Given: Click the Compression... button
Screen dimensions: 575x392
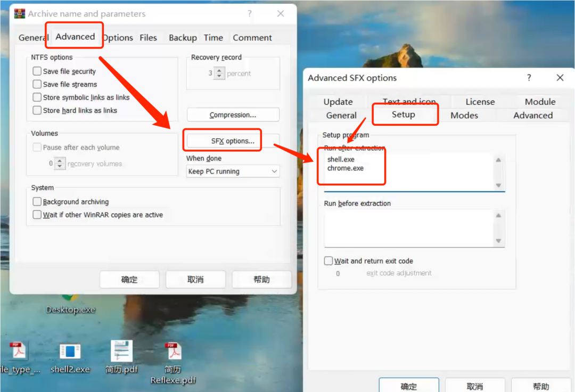Looking at the screenshot, I should (233, 115).
